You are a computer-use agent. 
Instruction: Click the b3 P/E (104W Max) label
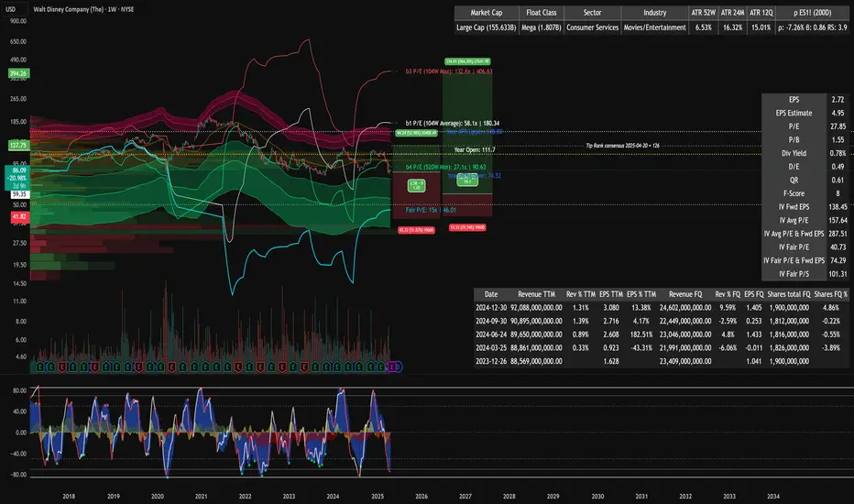(448, 71)
